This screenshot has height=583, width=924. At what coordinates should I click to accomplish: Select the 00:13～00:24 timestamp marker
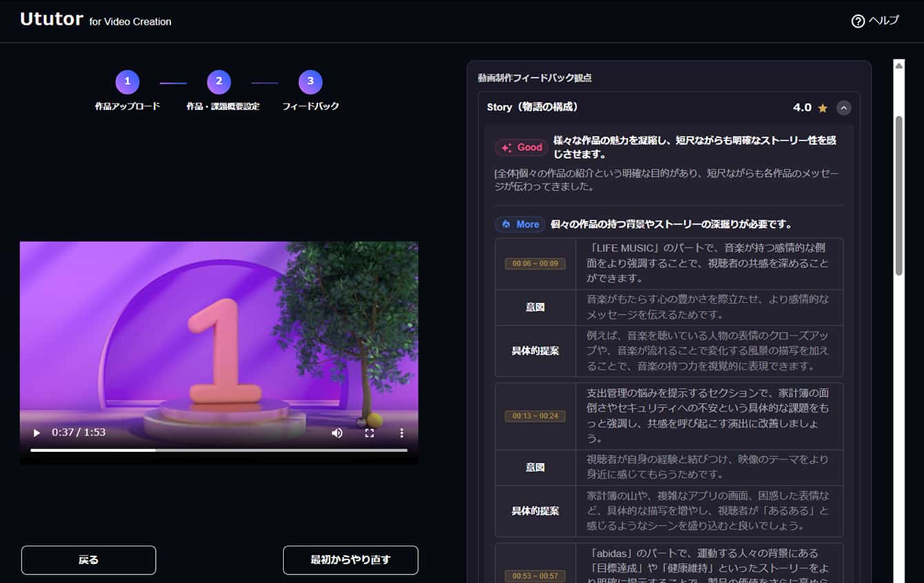[535, 416]
